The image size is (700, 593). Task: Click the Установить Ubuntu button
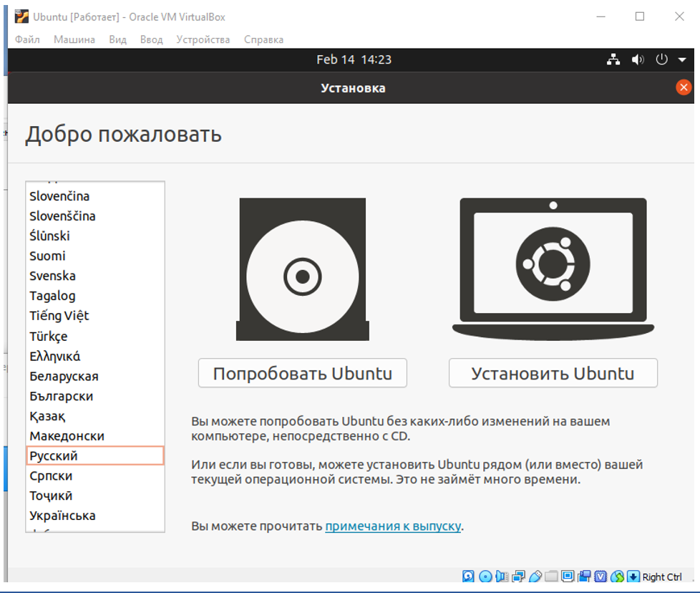click(553, 373)
